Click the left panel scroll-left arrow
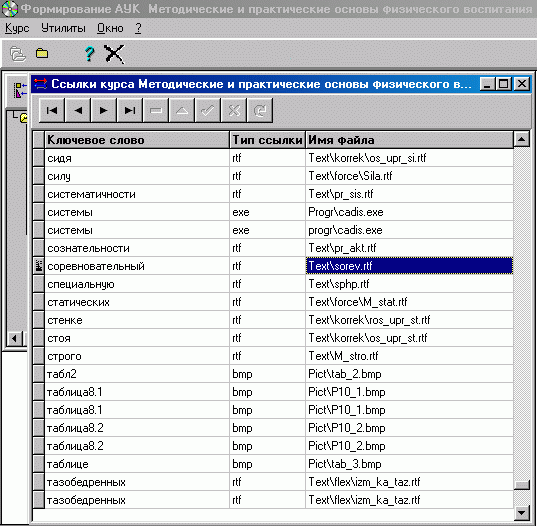The height and width of the screenshot is (526, 537). (x=14, y=338)
